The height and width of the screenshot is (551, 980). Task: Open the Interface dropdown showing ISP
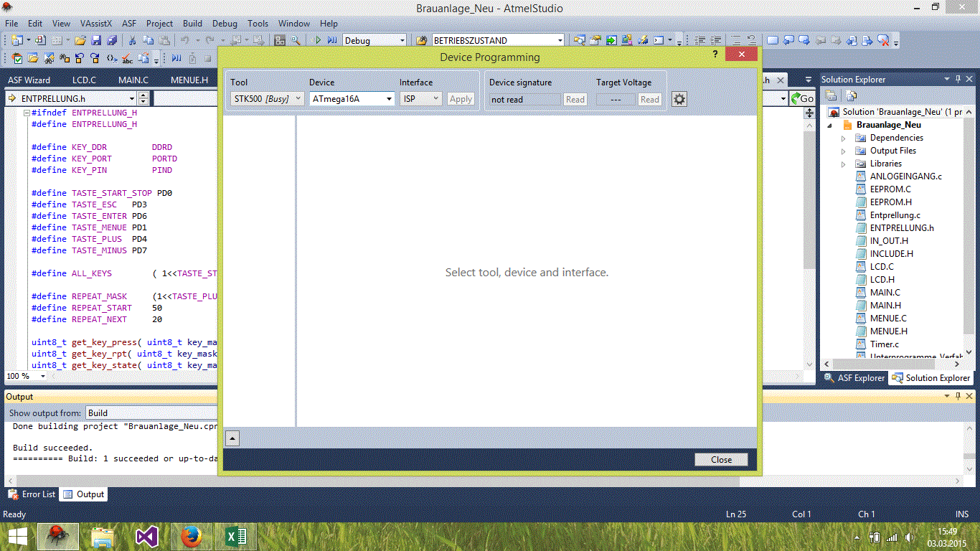tap(420, 99)
